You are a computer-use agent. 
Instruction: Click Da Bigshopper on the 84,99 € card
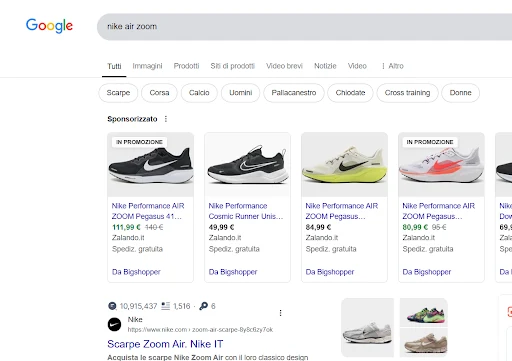click(330, 272)
